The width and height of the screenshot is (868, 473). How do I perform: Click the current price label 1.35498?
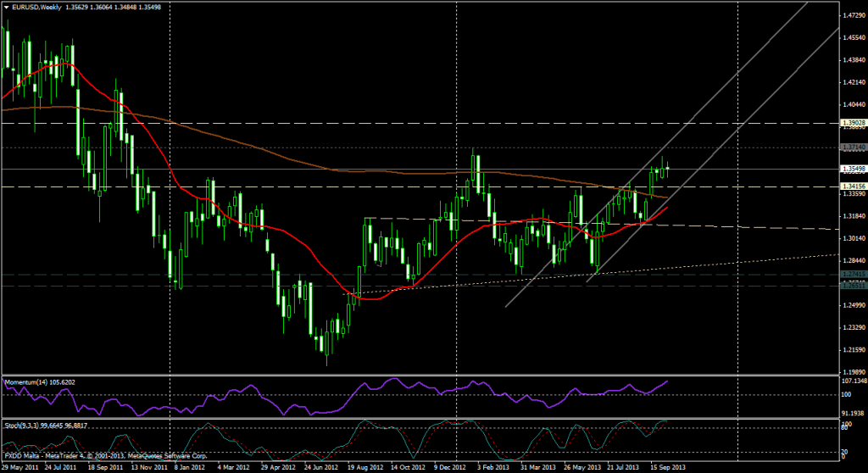tap(852, 169)
